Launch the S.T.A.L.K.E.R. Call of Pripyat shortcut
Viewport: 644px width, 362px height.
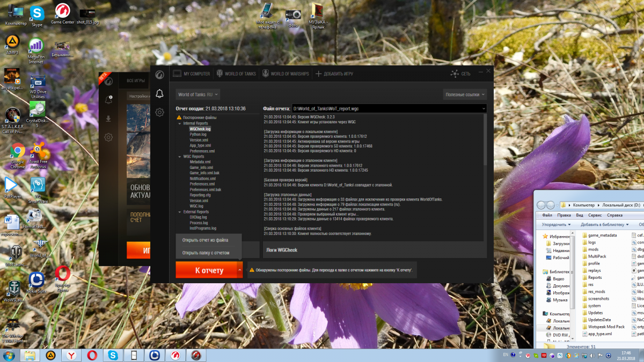click(x=12, y=120)
